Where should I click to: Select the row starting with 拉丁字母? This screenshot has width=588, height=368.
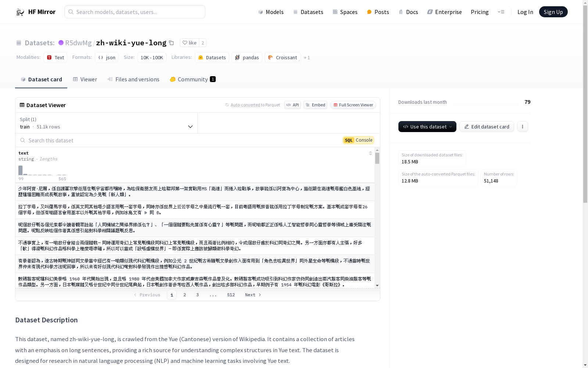tap(195, 210)
